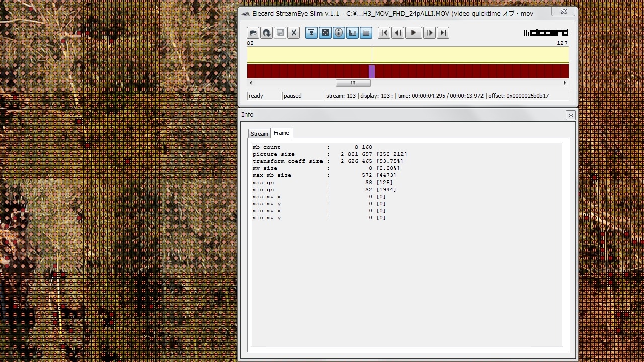Click the X close stream icon

[x=294, y=33]
